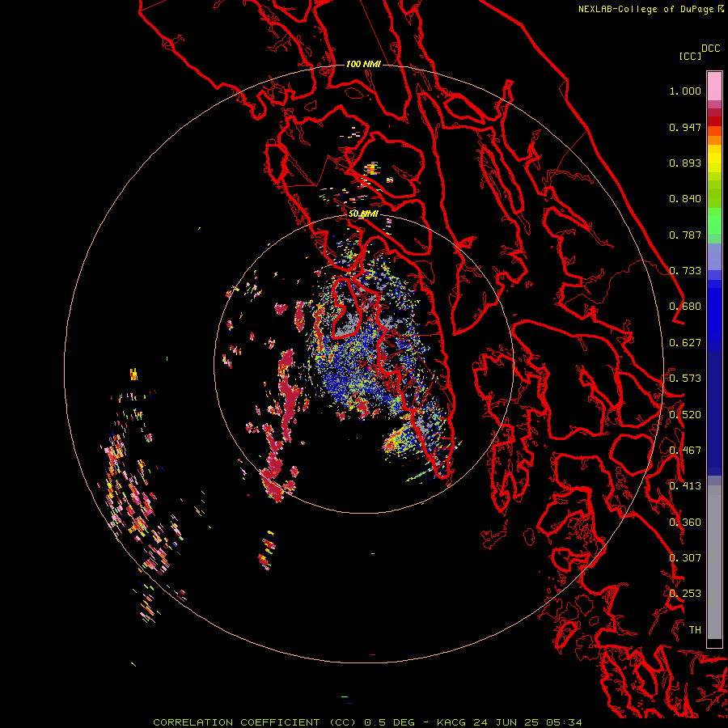Viewport: 728px width, 728px height.
Task: Click the 0.627 color scale value
Action: coord(685,343)
